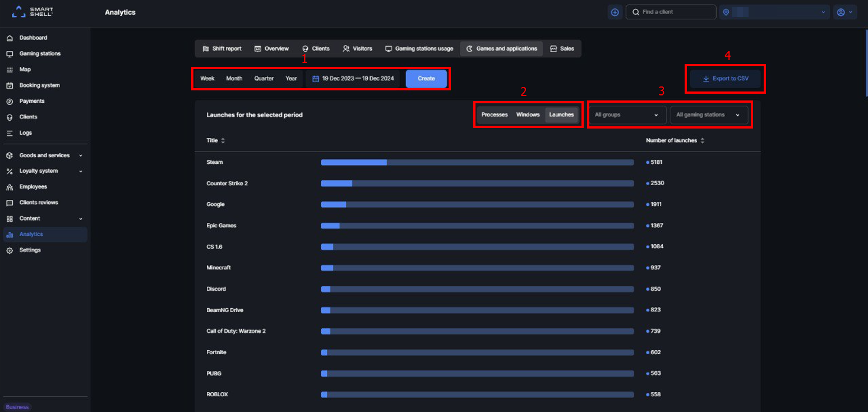Open the club location dropdown
This screenshot has width=868, height=412.
tap(774, 12)
